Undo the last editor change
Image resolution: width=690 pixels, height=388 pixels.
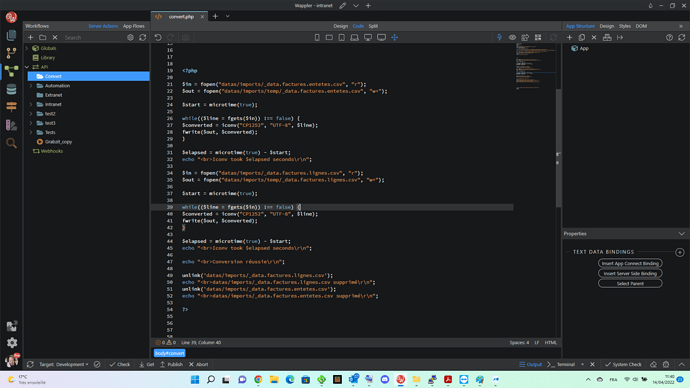158,38
